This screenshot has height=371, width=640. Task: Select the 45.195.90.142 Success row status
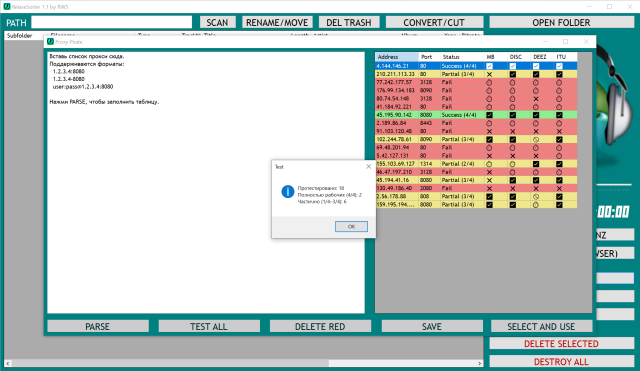click(462, 115)
